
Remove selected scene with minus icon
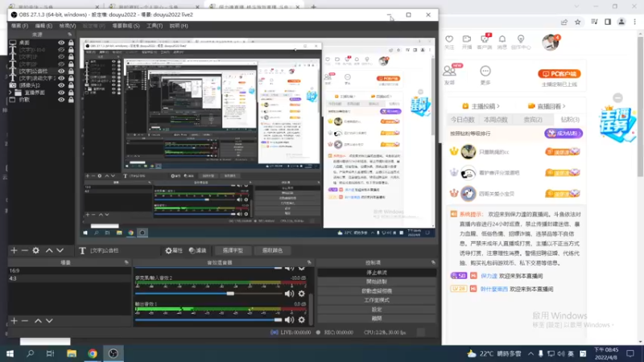(25, 320)
